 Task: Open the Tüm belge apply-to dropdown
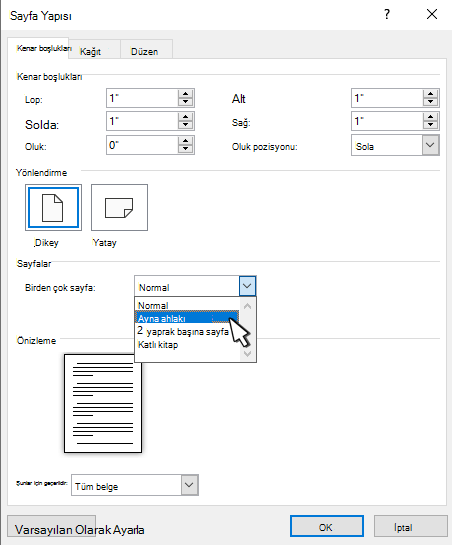189,485
